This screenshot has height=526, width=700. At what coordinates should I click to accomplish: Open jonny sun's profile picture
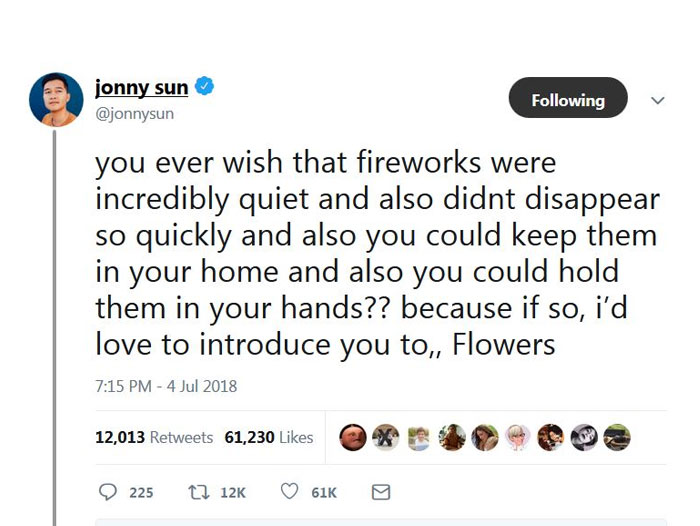56,100
